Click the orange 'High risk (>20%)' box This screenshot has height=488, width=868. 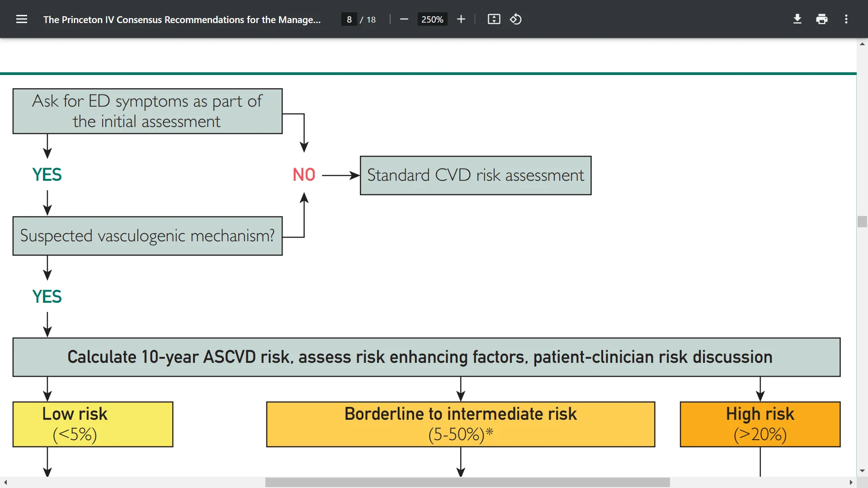[760, 424]
